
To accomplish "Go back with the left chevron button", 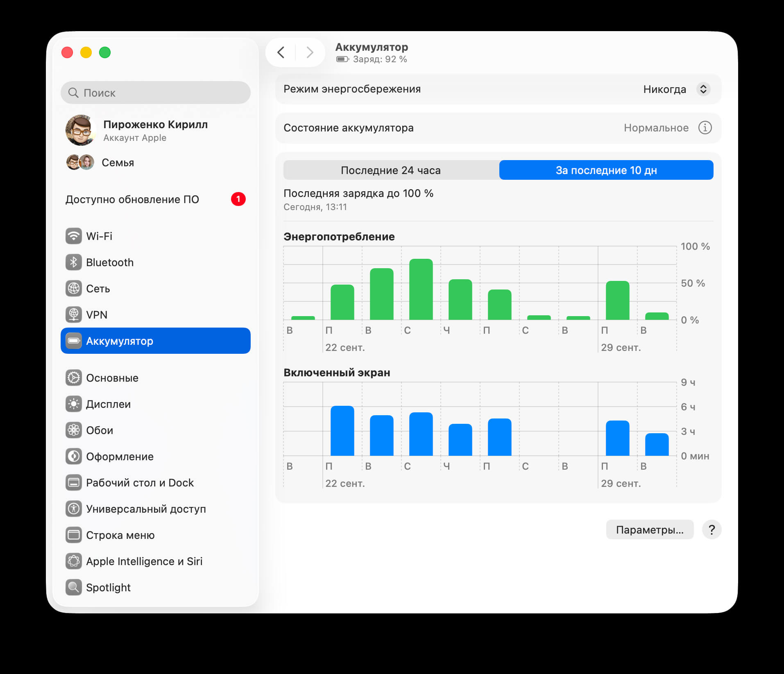I will pos(281,52).
